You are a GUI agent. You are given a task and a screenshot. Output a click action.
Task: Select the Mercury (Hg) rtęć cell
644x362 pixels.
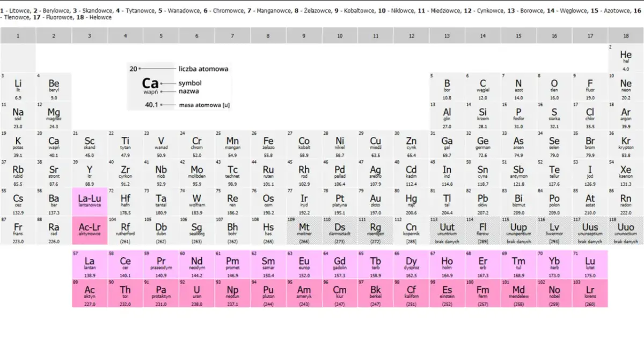point(411,202)
